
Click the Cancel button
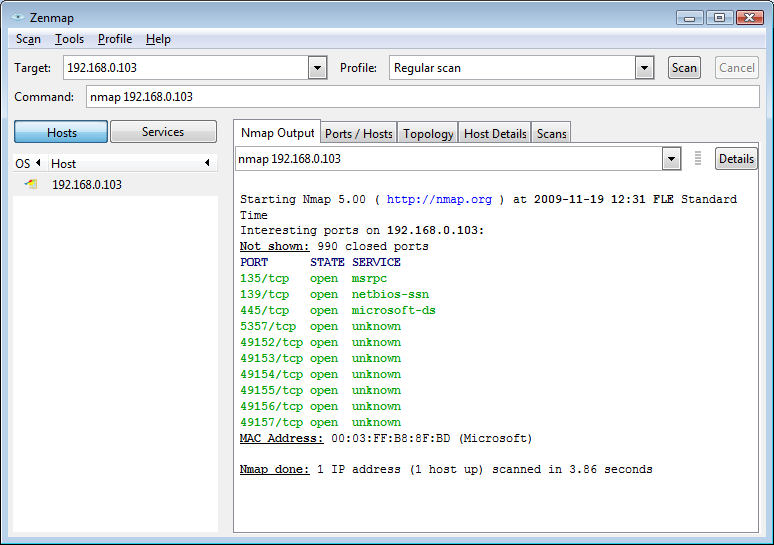pos(736,68)
